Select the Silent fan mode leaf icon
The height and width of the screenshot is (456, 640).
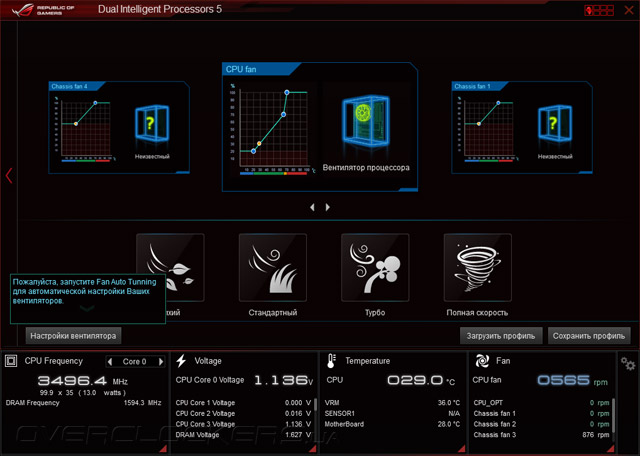coord(170,267)
